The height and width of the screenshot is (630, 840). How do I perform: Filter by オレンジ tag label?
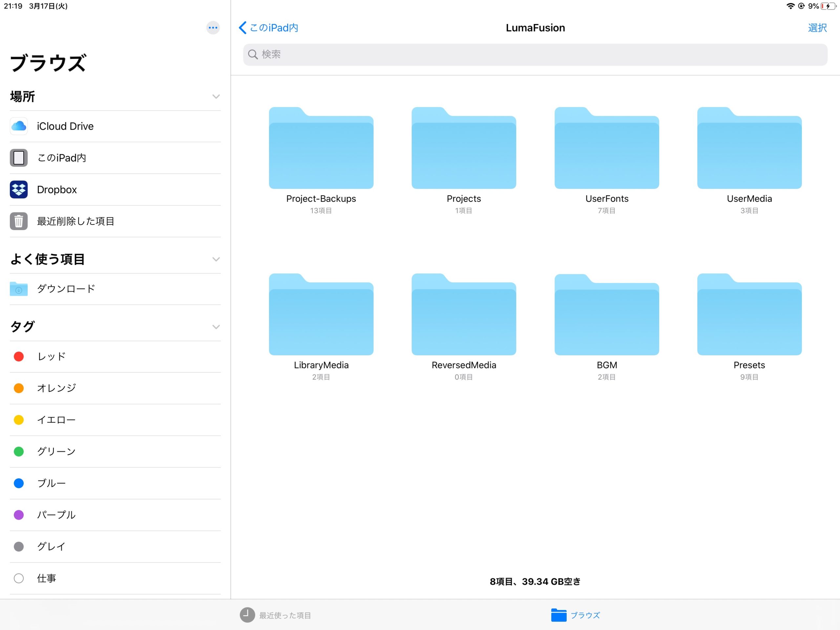(x=56, y=388)
